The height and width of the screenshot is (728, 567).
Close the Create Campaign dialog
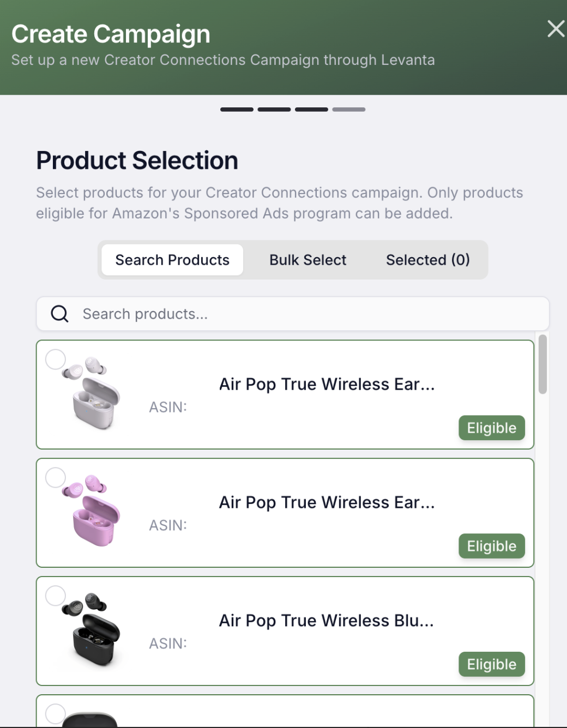pos(556,29)
